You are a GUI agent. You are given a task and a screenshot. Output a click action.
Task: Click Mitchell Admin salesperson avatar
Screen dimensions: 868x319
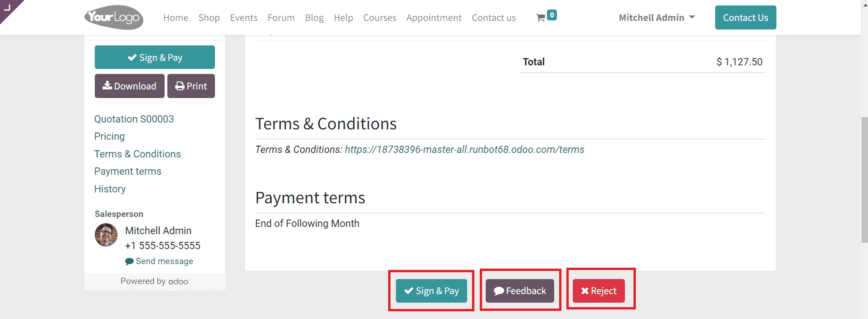point(106,235)
